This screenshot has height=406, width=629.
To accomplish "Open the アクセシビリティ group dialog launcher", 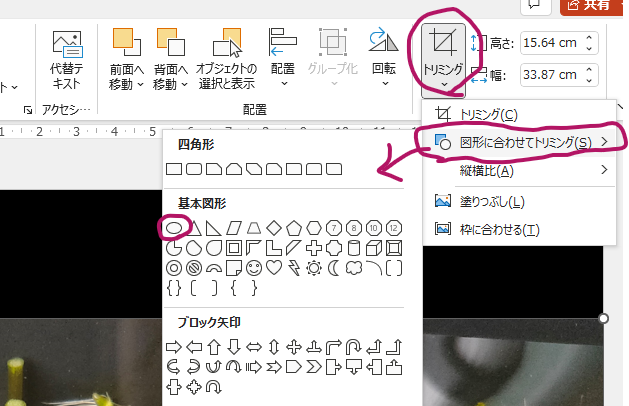I will [x=28, y=110].
